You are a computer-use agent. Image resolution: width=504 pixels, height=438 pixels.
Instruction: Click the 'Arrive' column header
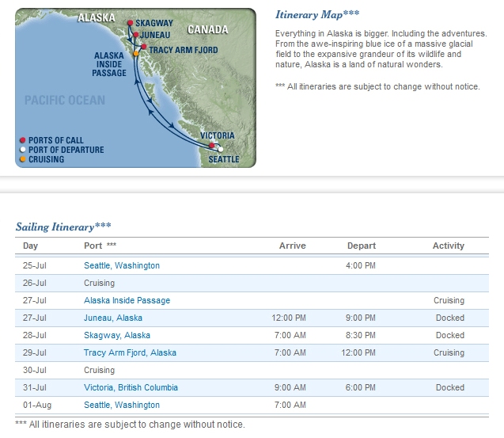click(293, 246)
